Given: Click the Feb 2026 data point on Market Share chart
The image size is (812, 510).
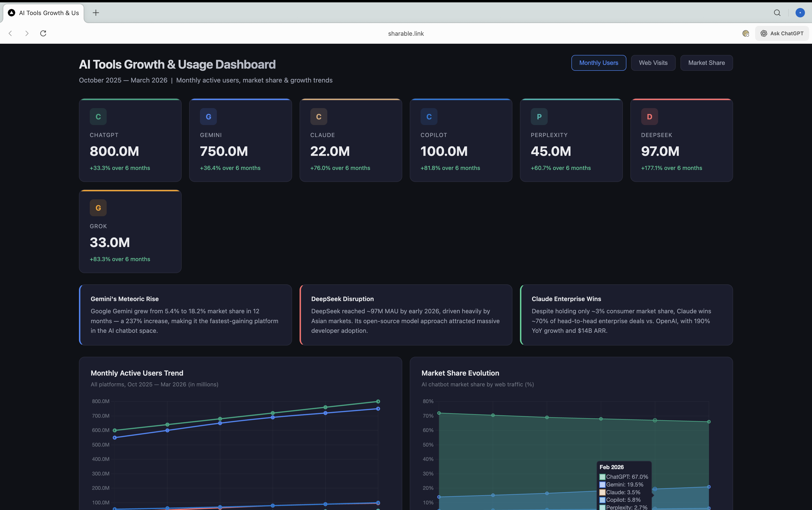Looking at the screenshot, I should [x=655, y=420].
